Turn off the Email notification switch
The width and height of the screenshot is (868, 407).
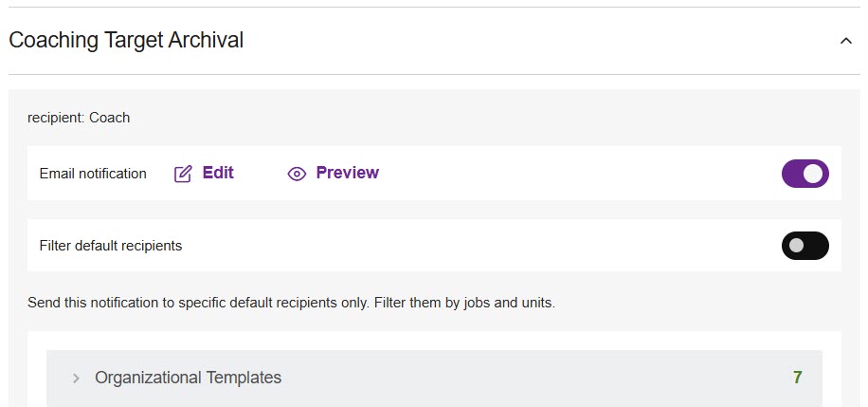805,174
